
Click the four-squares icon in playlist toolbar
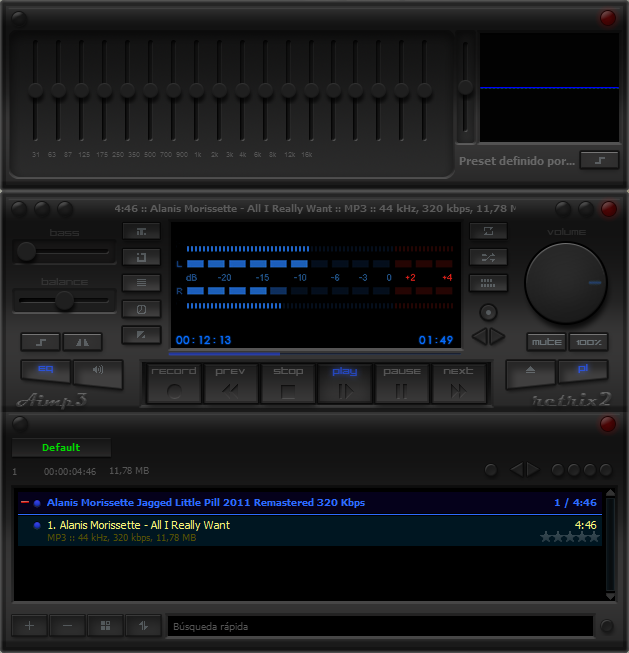click(105, 626)
